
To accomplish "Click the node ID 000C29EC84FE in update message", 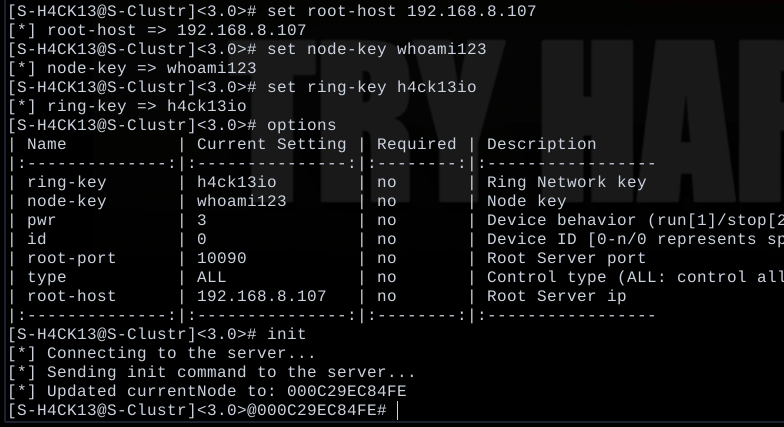I will click(346, 391).
